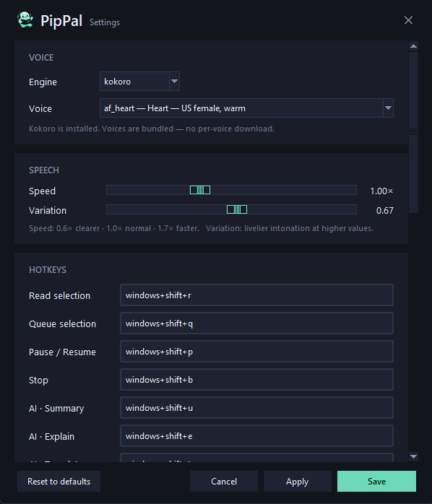The width and height of the screenshot is (432, 504).
Task: Focus the Stop hotkey field
Action: (x=256, y=380)
